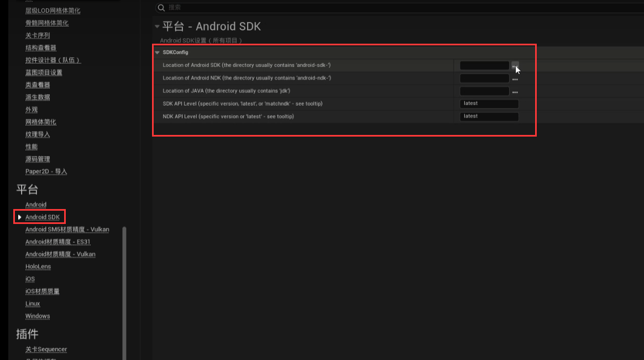This screenshot has height=360, width=644.
Task: Open Android材质精度 - ES31 settings
Action: coord(58,242)
